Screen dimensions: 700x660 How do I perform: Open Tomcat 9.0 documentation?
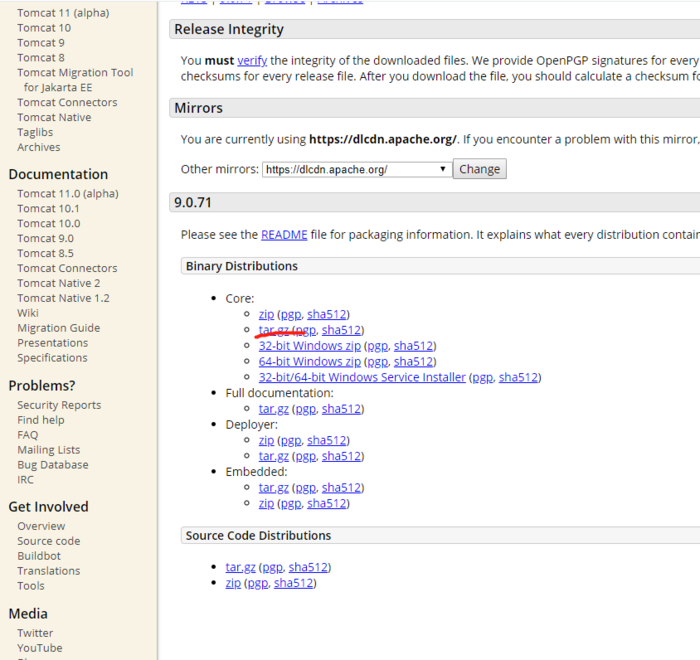click(x=45, y=238)
